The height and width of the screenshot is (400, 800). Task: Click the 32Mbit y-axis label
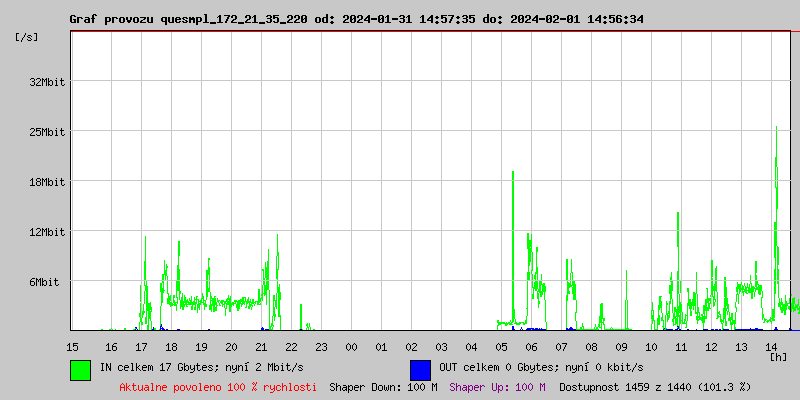pos(47,82)
